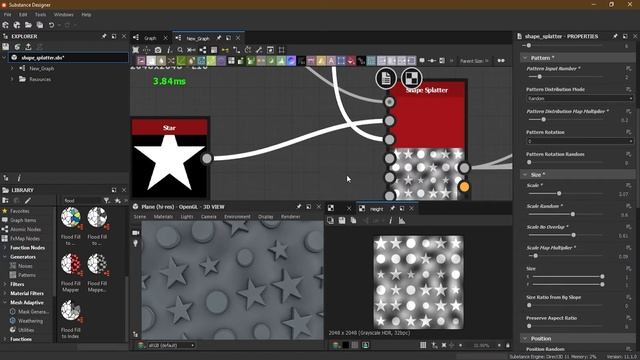The height and width of the screenshot is (360, 640).
Task: Click the orange output pin on Shape Splatter
Action: 464,187
